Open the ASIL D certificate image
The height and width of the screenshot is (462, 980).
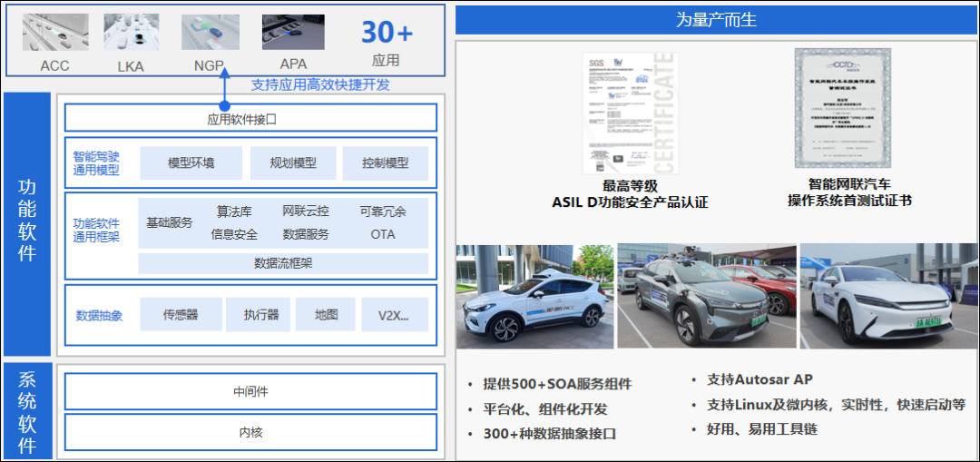[x=629, y=112]
